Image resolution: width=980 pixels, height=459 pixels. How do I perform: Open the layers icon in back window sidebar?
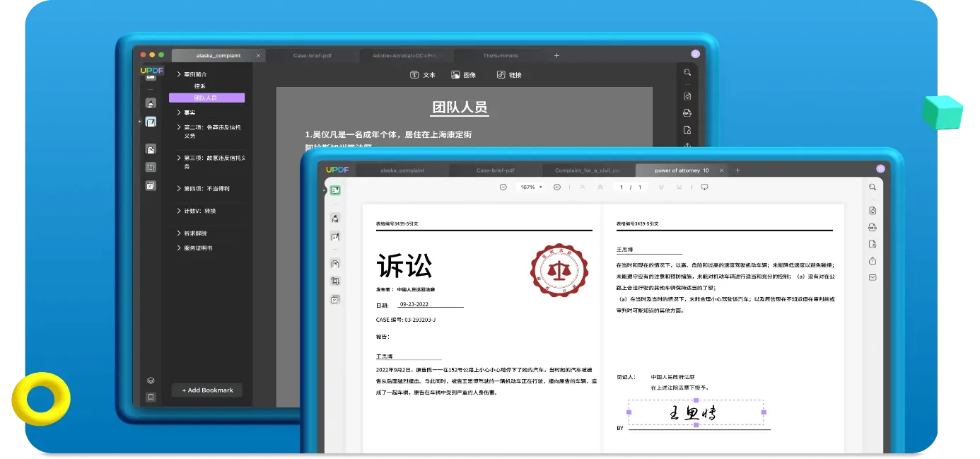pyautogui.click(x=151, y=380)
